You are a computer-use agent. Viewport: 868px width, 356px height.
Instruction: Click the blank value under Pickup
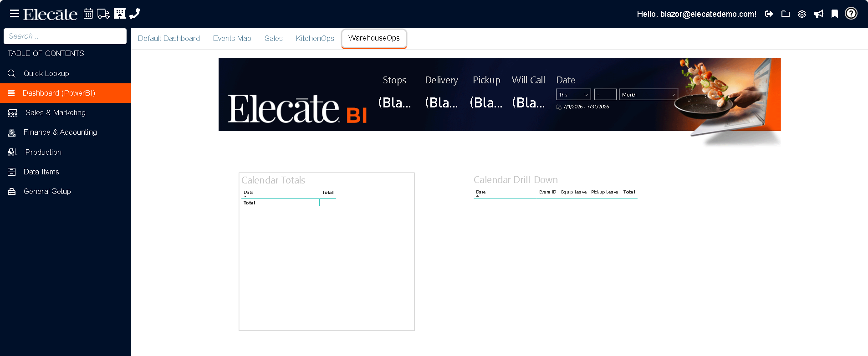tap(486, 103)
